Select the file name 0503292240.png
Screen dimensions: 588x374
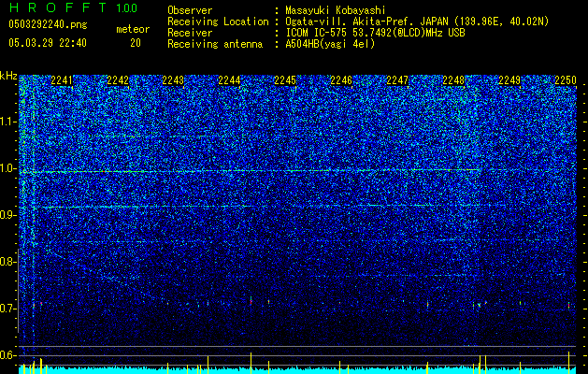(x=48, y=24)
